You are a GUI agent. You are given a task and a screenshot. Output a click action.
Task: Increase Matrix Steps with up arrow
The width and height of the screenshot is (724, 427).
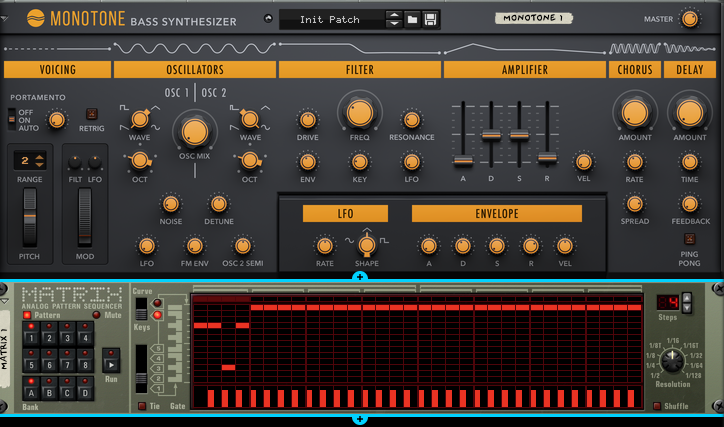click(687, 298)
